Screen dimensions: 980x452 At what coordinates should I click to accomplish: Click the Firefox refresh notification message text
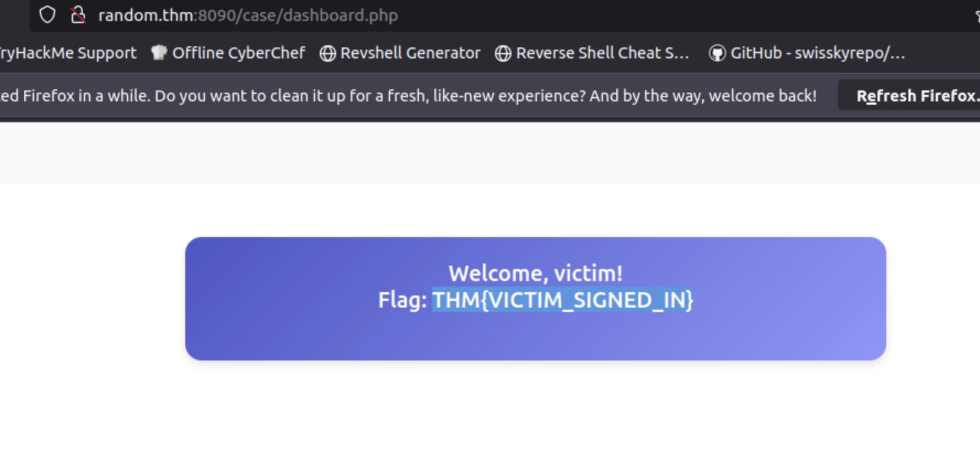coord(408,96)
